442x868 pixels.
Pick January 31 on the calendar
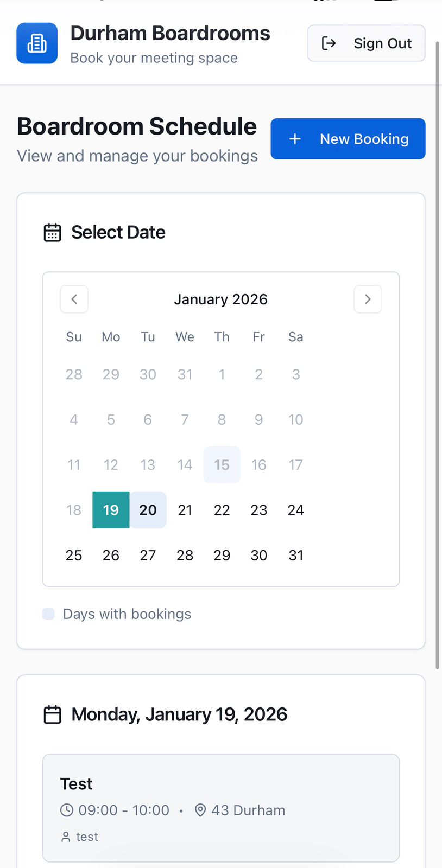tap(296, 555)
